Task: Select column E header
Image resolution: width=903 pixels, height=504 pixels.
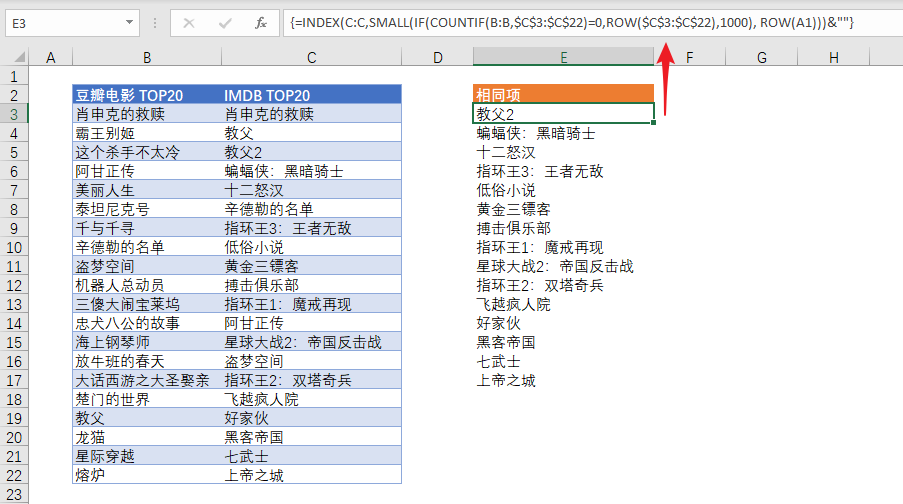Action: 563,58
